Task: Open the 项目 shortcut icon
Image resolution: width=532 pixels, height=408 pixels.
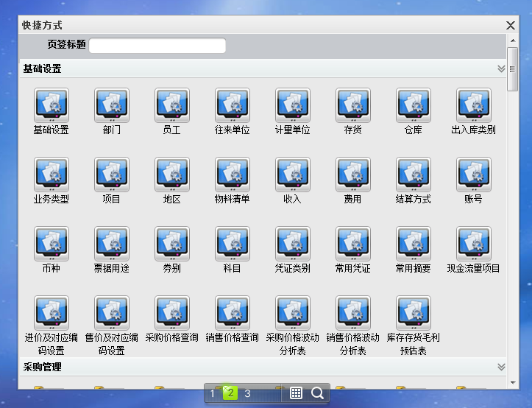Action: click(112, 175)
